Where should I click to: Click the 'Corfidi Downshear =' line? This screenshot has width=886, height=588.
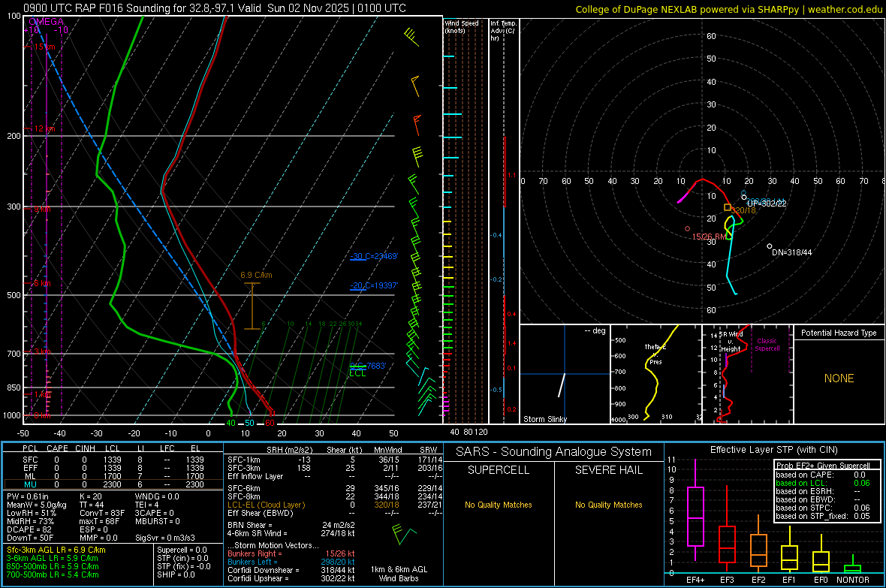pyautogui.click(x=291, y=571)
